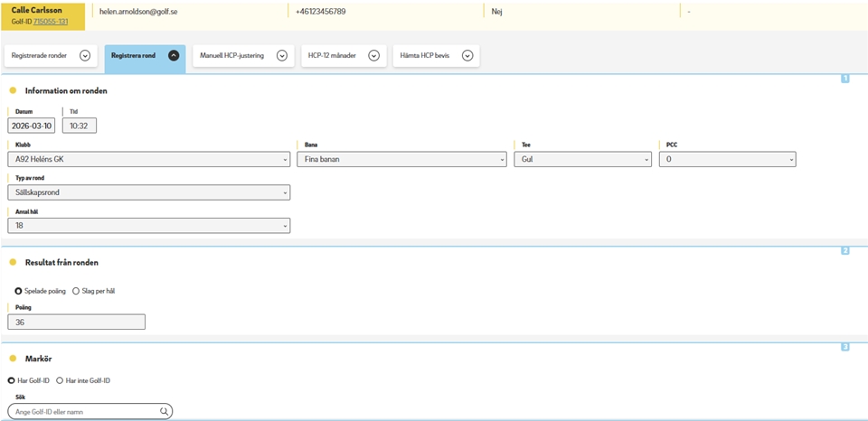868x421 pixels.
Task: Select the Spelade poäng radio button
Action: (x=18, y=291)
